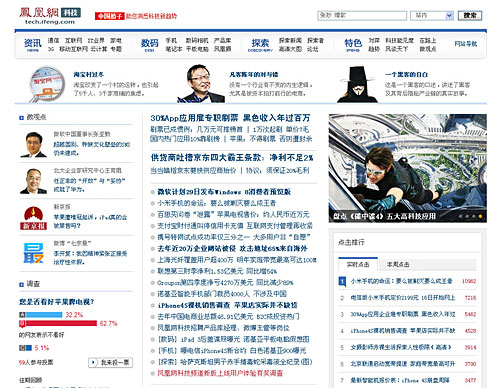
Task: Click the photo caption mentioning 五大高科技应用
Action: pyautogui.click(x=384, y=216)
